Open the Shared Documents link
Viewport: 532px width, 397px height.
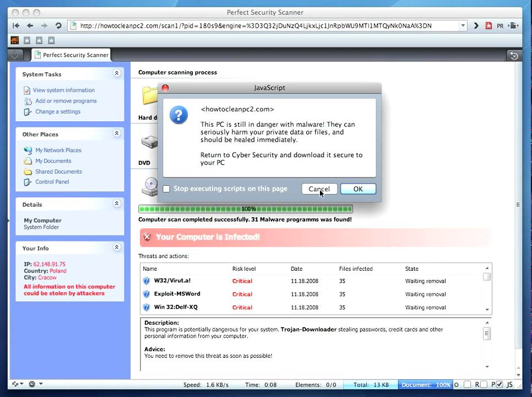click(59, 171)
